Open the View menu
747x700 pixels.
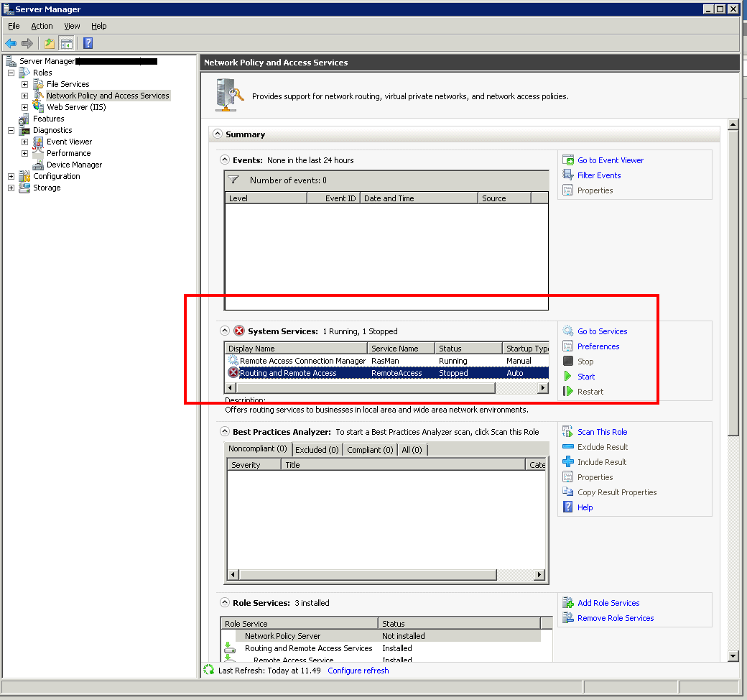click(x=72, y=26)
